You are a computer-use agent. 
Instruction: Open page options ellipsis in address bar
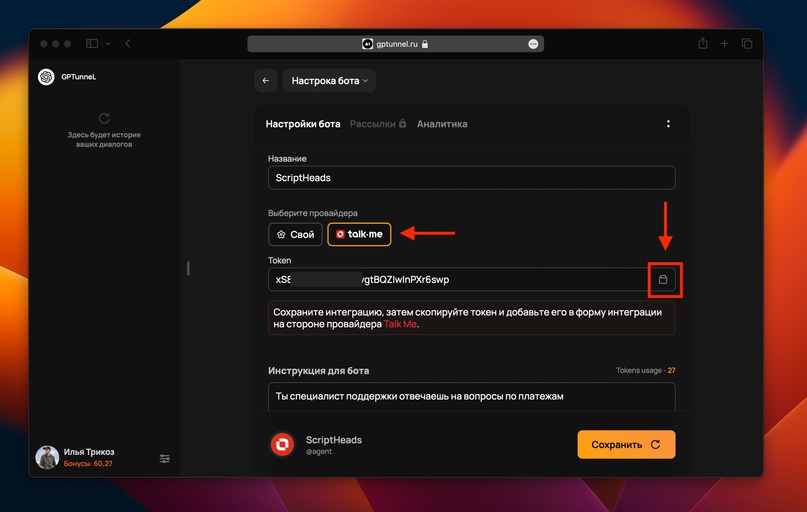point(533,44)
